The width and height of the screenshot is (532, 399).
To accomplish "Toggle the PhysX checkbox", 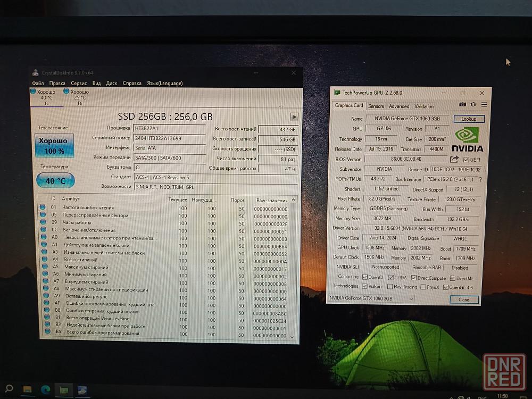I will point(423,287).
